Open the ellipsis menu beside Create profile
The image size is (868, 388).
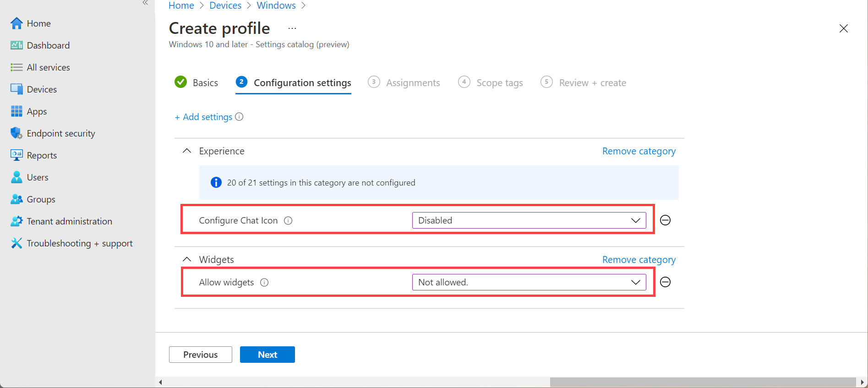(x=292, y=28)
